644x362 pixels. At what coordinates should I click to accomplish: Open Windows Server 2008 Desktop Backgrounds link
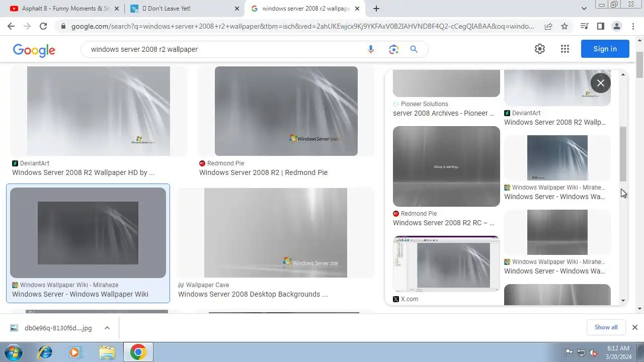(x=253, y=294)
